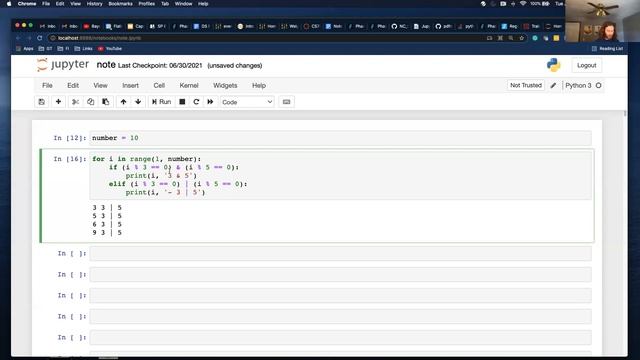Bookmark this page with the star icon
The image size is (640, 360).
[x=521, y=38]
